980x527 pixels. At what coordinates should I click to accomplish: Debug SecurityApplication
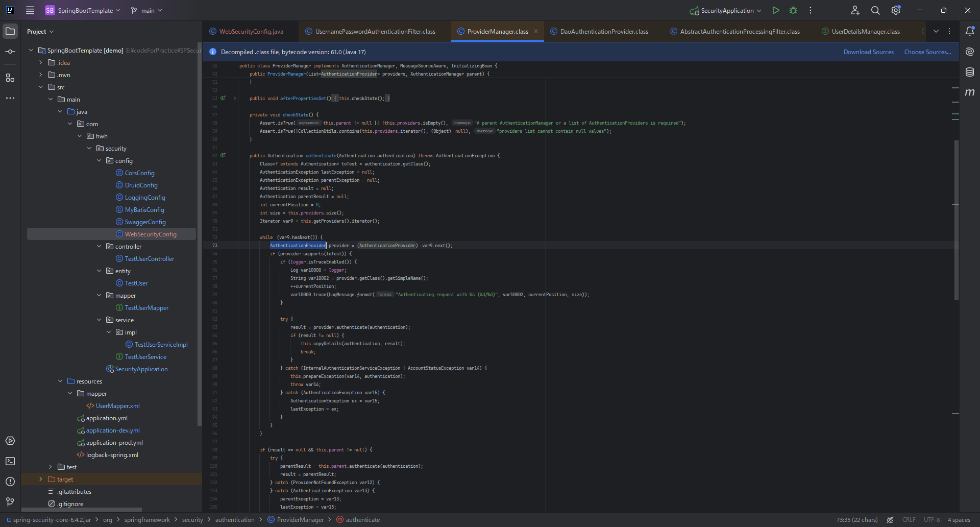(793, 10)
